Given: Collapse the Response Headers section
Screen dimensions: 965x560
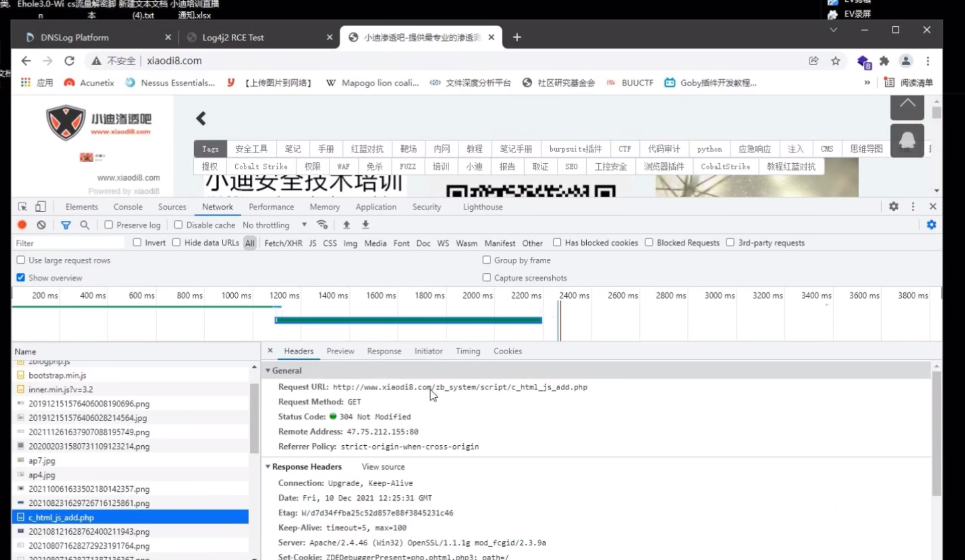Looking at the screenshot, I should point(268,466).
